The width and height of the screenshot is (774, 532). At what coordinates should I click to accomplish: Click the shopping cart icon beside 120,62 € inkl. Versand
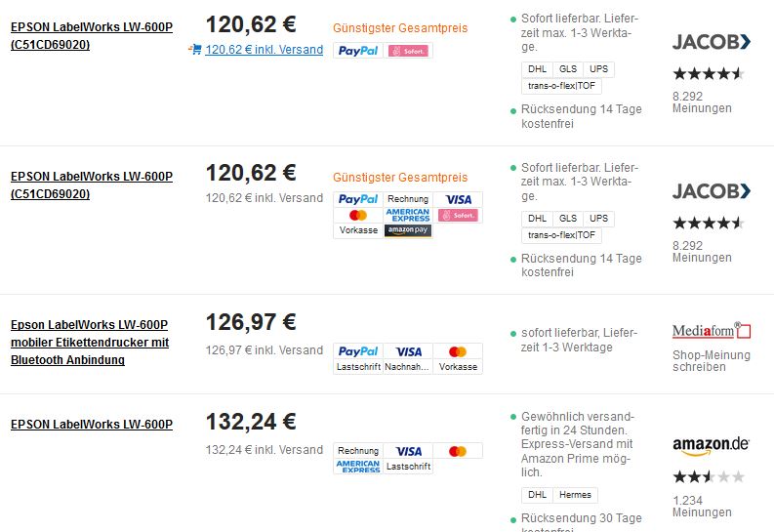coord(195,50)
